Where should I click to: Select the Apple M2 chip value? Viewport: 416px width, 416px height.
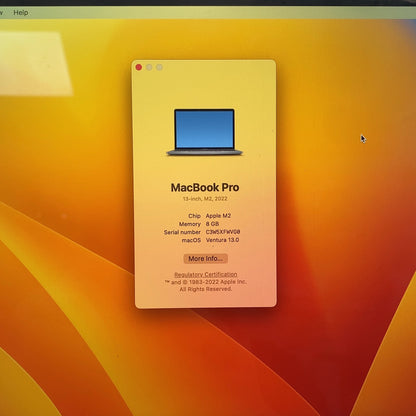pyautogui.click(x=218, y=216)
